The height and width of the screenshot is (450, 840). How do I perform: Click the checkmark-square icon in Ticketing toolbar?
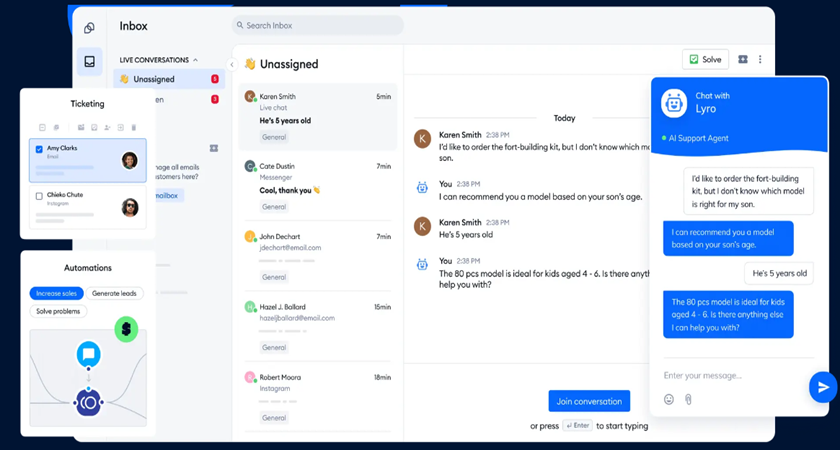point(94,128)
